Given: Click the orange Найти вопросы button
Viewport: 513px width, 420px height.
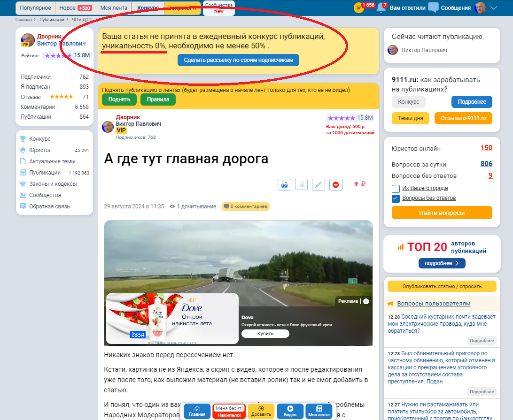Looking at the screenshot, I should 442,213.
